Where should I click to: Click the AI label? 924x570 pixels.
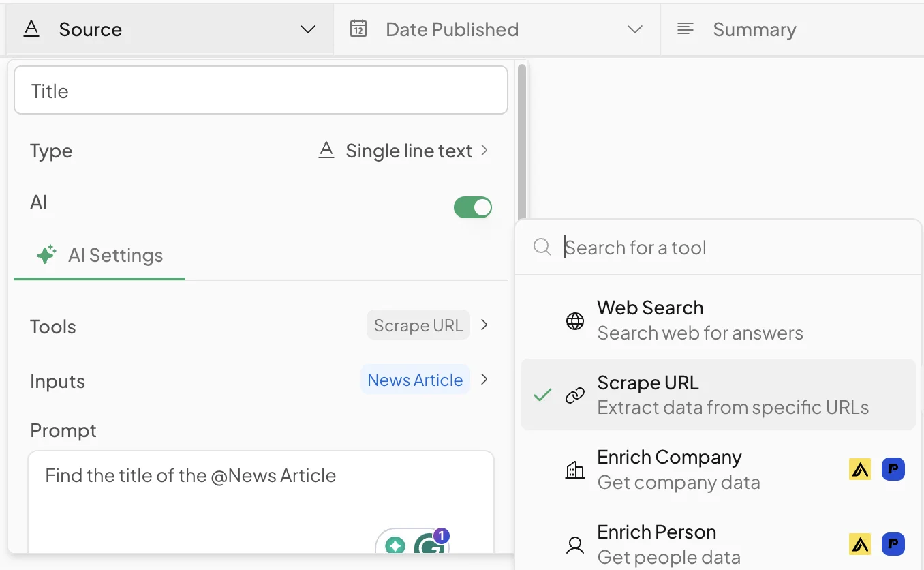(x=39, y=202)
